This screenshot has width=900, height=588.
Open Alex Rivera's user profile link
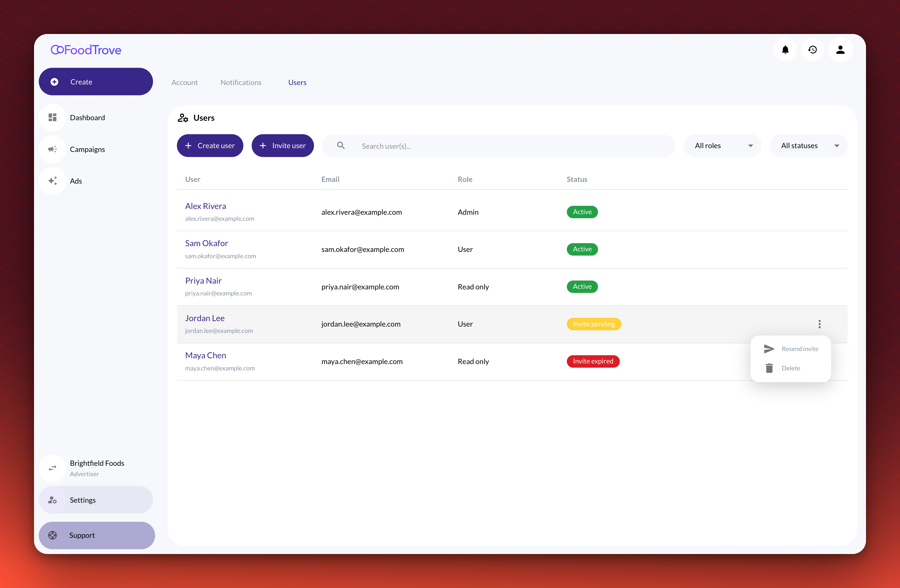tap(205, 206)
